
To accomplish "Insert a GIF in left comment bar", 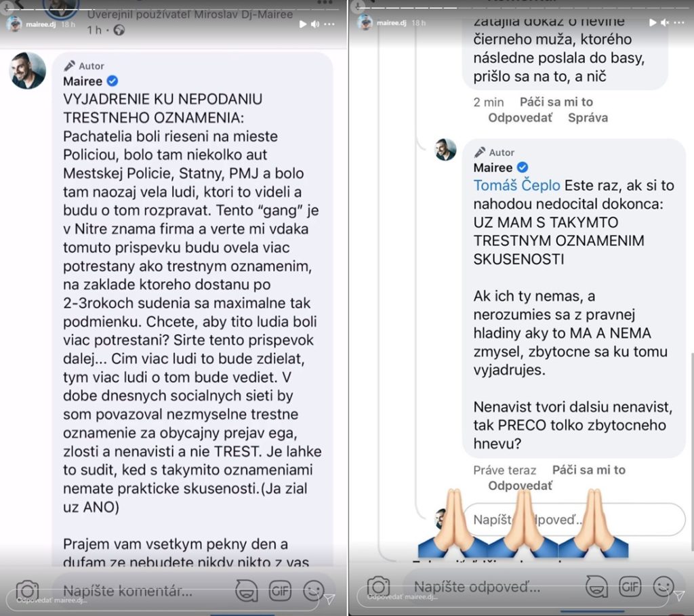I will click(x=280, y=590).
